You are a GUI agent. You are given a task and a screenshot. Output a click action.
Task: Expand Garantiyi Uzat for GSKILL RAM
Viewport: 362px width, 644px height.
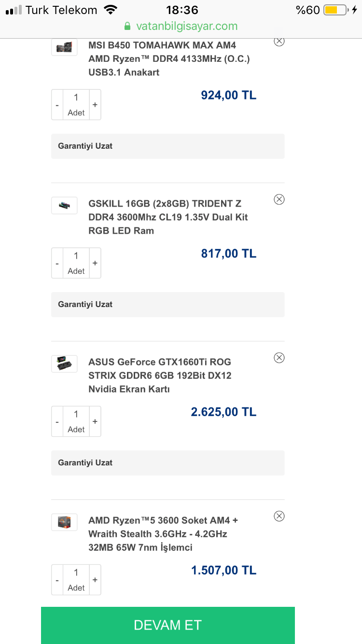click(x=167, y=305)
